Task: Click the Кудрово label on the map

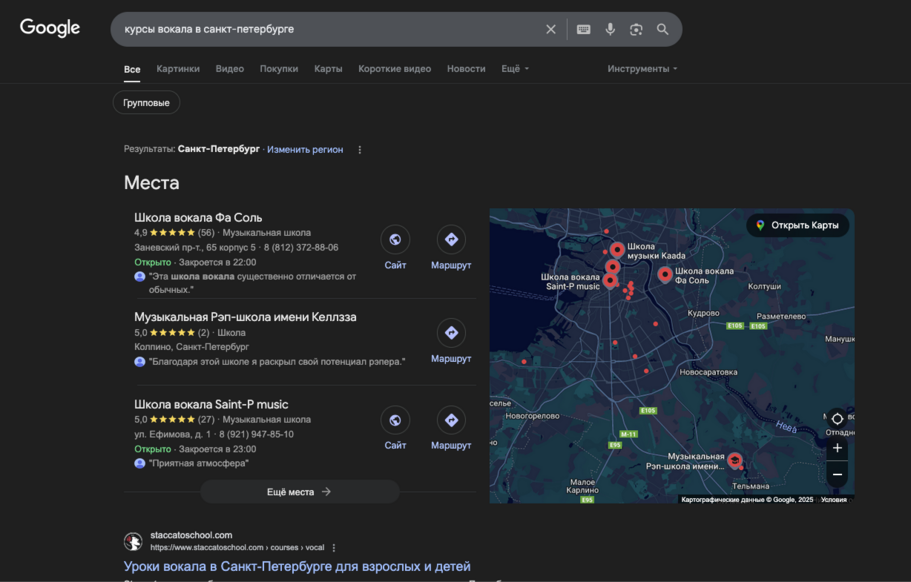Action: coord(704,313)
